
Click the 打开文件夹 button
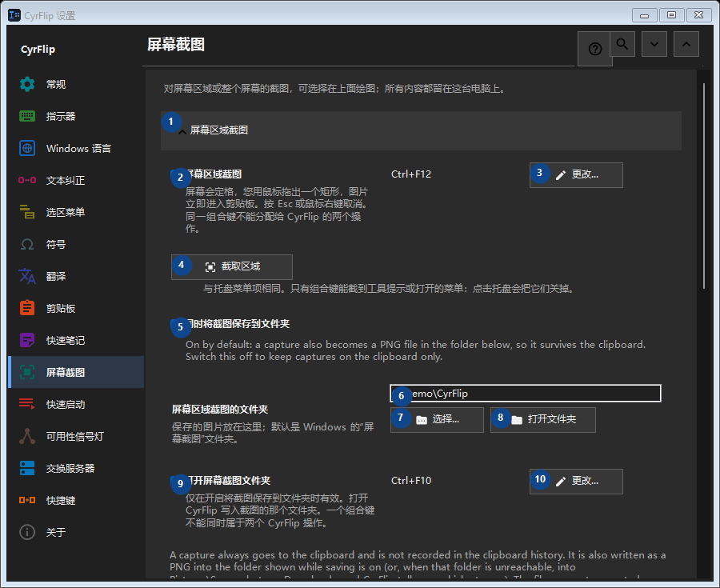[x=543, y=420]
